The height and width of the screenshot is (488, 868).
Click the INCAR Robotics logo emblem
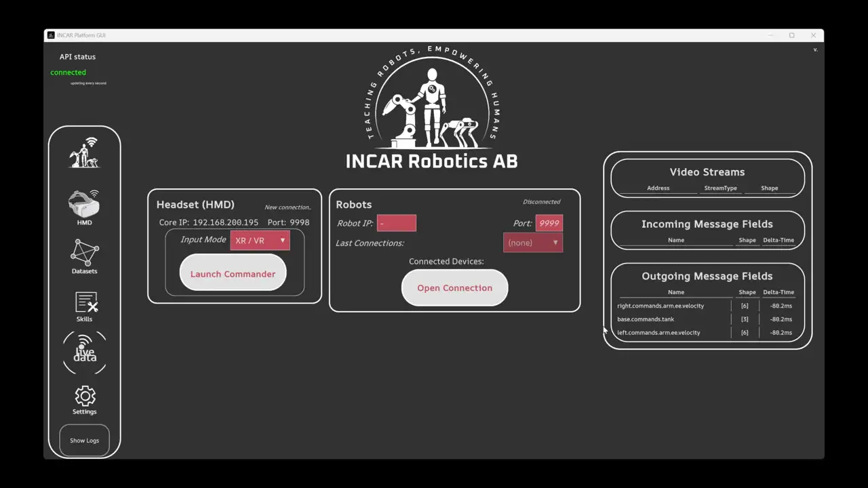coord(432,98)
